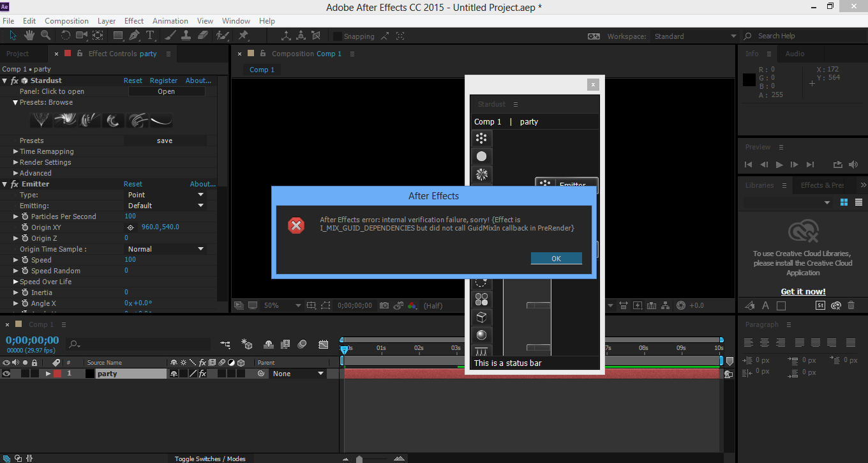Enable the Snapping checkbox
This screenshot has height=463, width=868.
338,36
